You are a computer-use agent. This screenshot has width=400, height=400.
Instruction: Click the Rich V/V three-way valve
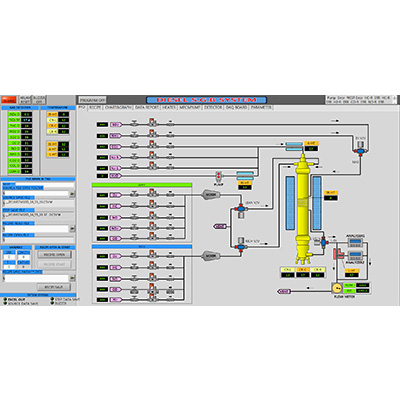pos(240,247)
